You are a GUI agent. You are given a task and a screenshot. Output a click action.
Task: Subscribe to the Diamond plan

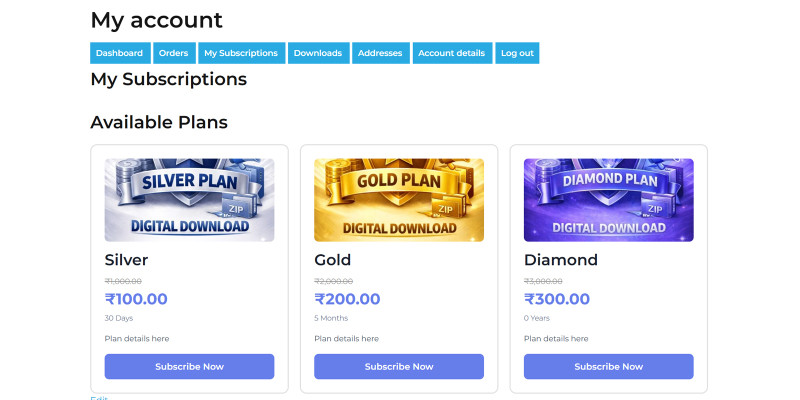pos(608,366)
